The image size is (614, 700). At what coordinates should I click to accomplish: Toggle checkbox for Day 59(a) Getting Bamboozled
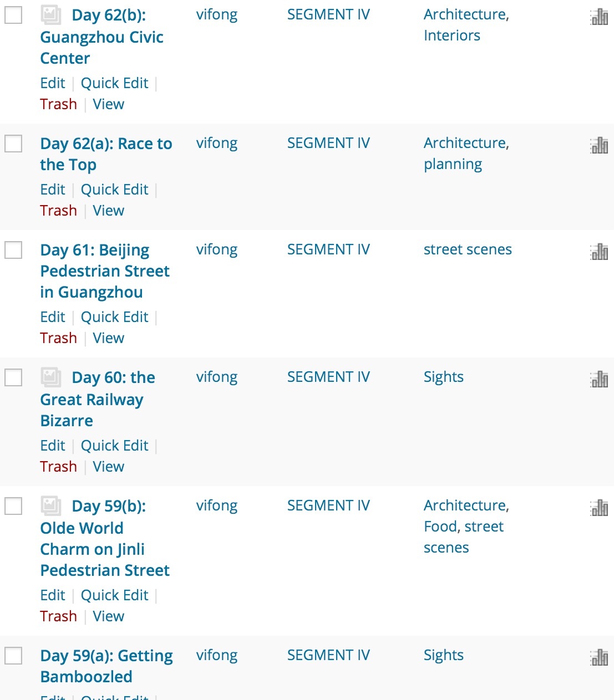coord(13,656)
